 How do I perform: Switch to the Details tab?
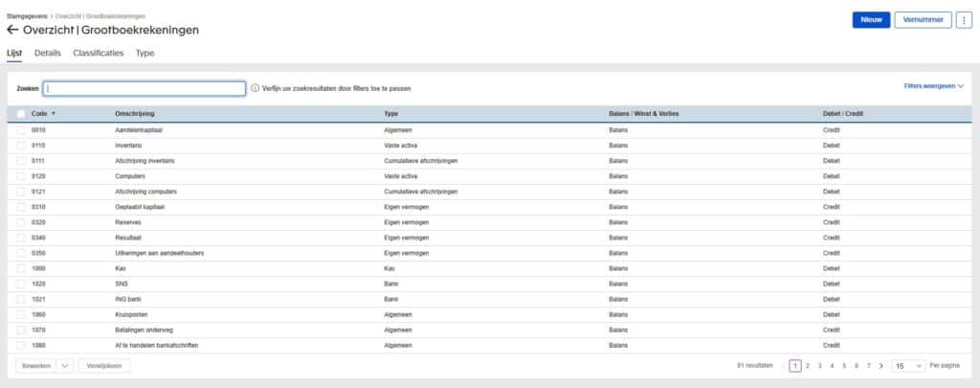pos(48,54)
